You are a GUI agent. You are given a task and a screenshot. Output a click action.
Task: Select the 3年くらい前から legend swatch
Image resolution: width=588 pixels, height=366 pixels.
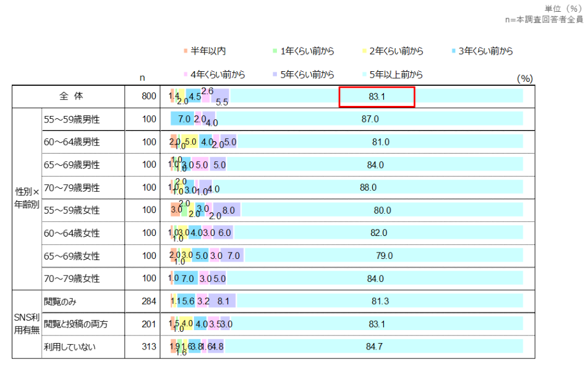coord(455,52)
